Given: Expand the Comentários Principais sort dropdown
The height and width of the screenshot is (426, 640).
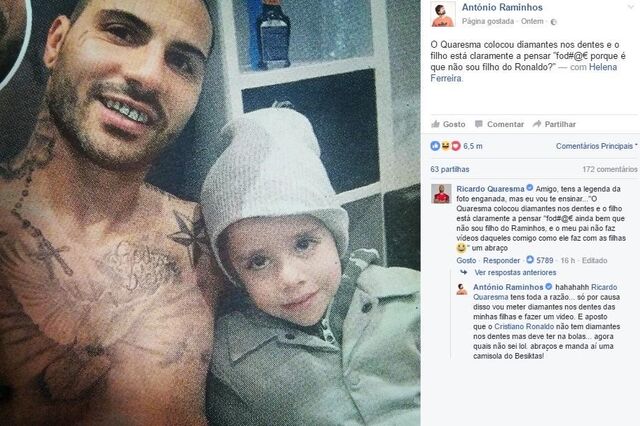Looking at the screenshot, I should [596, 146].
